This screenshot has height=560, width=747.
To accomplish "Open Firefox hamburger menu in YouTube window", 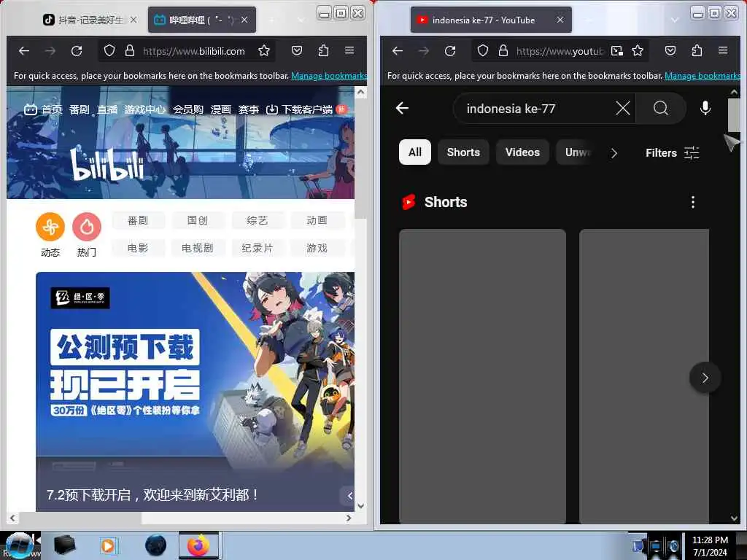I will (x=723, y=50).
